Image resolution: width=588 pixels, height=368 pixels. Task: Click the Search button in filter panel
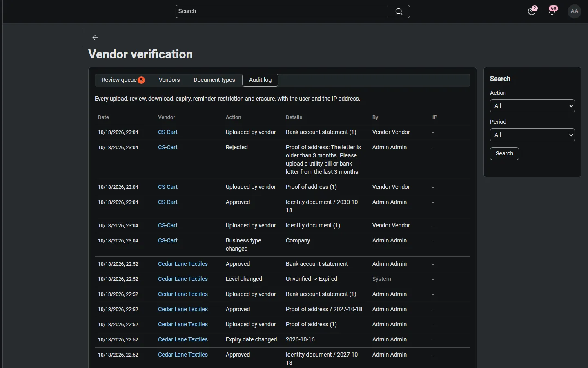[x=504, y=154]
